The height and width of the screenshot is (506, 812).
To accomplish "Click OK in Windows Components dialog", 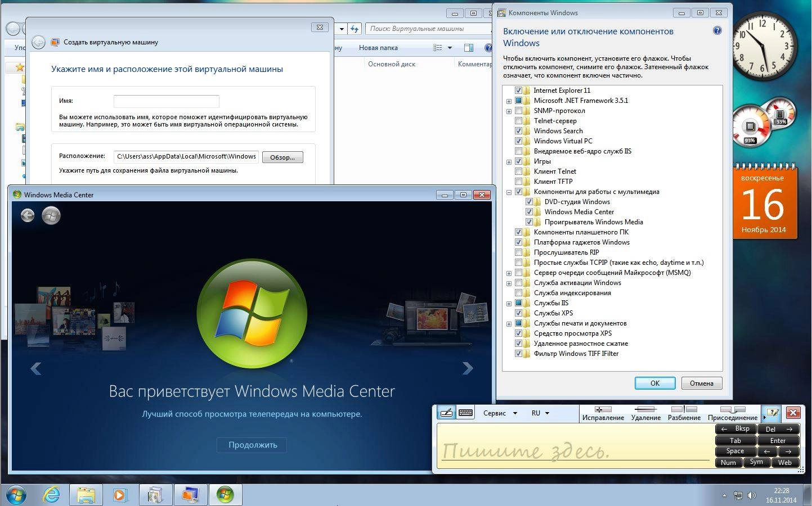I will pos(655,383).
